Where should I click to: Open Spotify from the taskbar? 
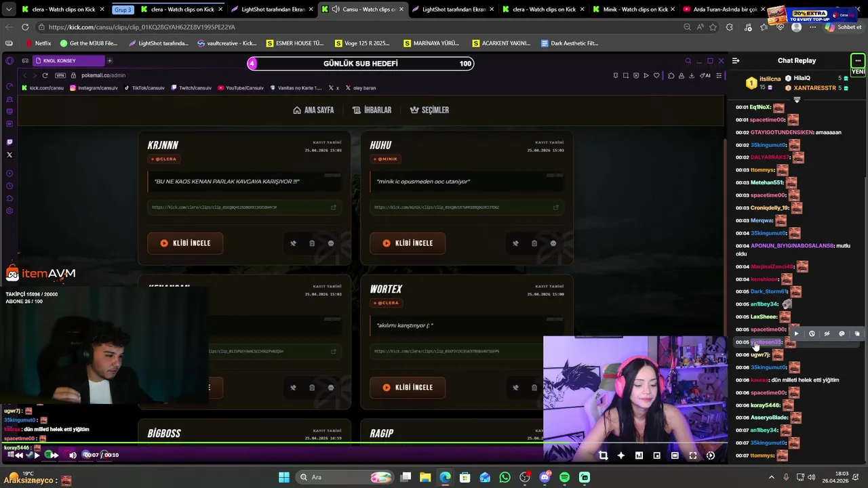[564, 477]
